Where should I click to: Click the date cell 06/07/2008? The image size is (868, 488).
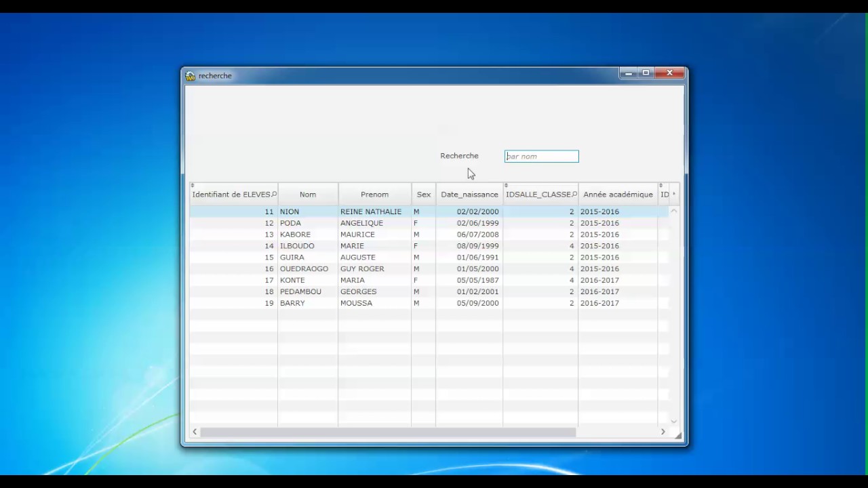coord(469,235)
